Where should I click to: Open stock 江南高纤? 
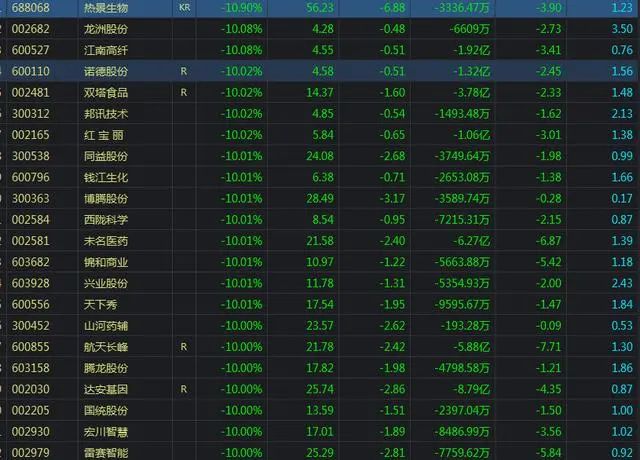tap(106, 51)
